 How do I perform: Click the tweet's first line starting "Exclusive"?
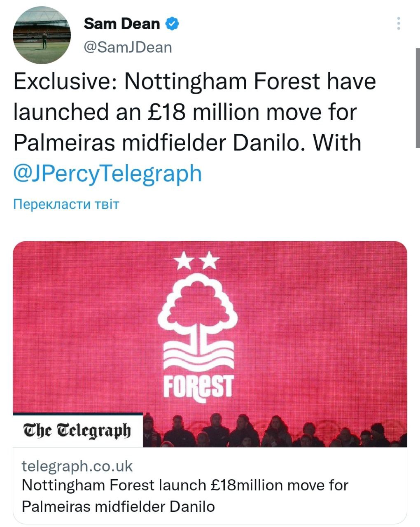194,81
